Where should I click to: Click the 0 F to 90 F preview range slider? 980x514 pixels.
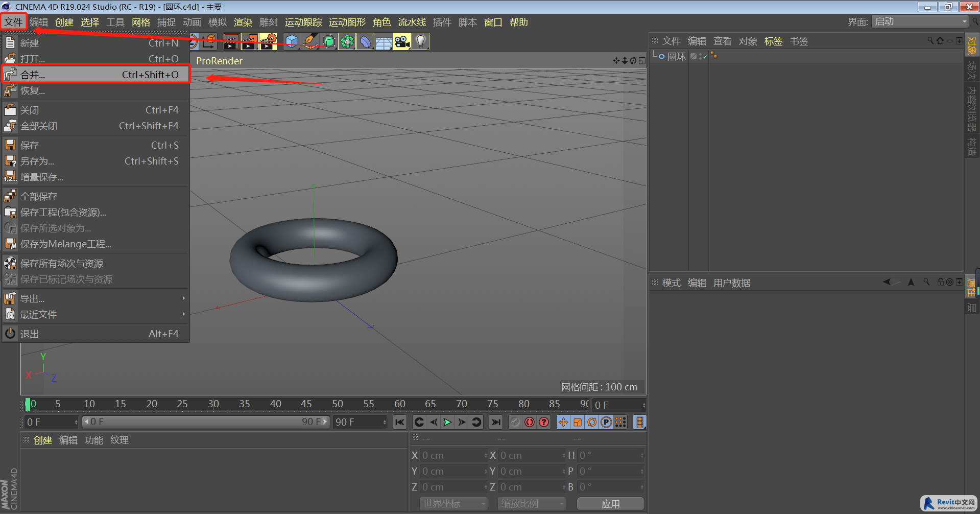206,422
